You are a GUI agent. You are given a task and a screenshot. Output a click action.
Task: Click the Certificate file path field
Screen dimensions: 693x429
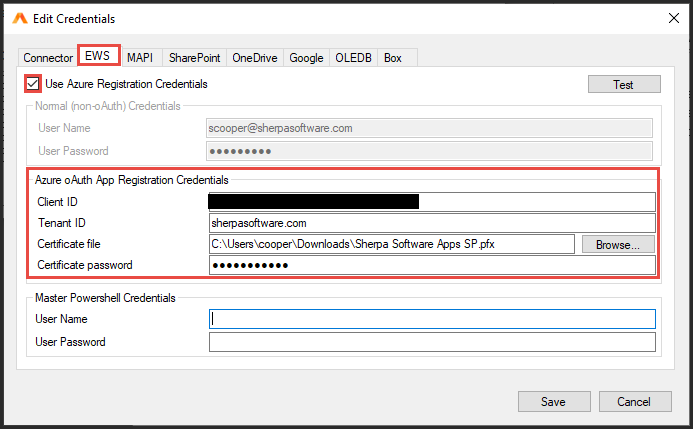(x=391, y=244)
